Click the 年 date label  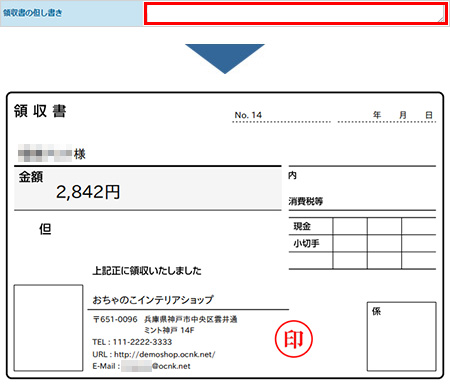(377, 115)
